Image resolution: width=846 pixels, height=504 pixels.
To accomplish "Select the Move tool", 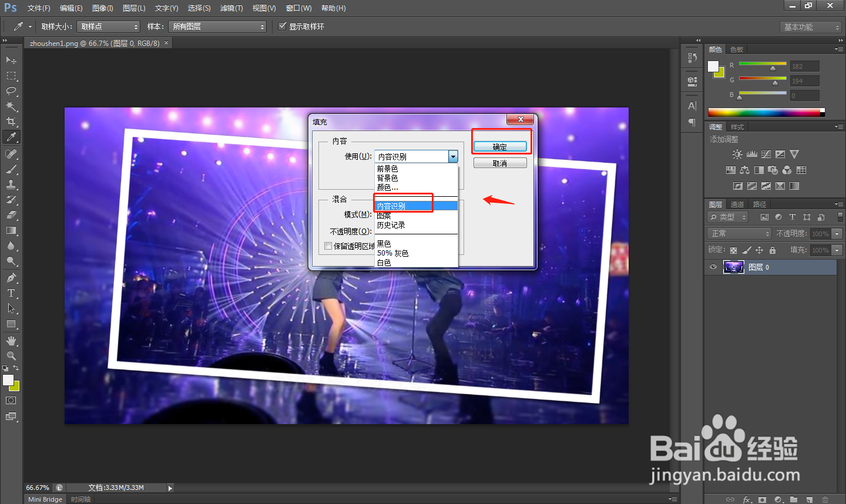I will (x=11, y=60).
